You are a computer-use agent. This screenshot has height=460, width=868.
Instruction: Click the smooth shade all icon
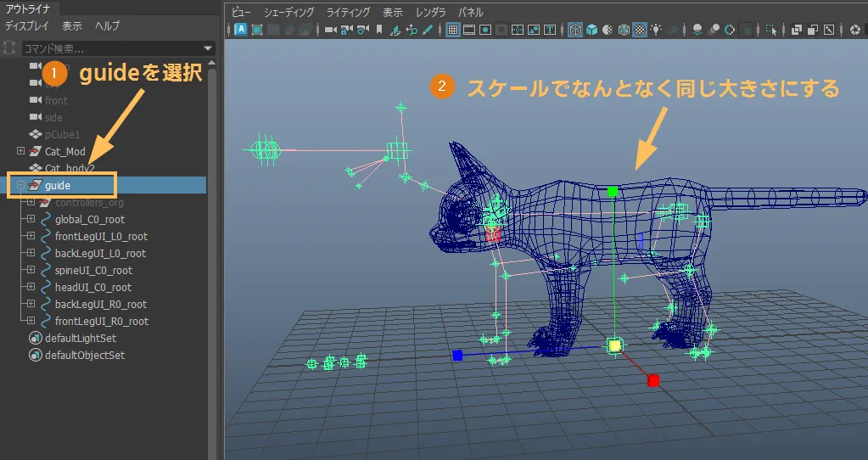pos(591,30)
